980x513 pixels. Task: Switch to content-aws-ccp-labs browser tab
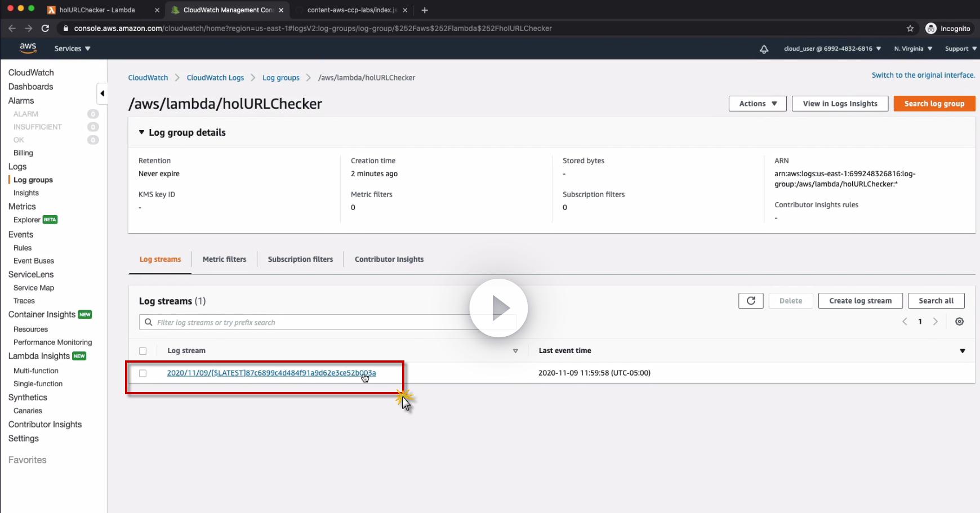pos(353,10)
